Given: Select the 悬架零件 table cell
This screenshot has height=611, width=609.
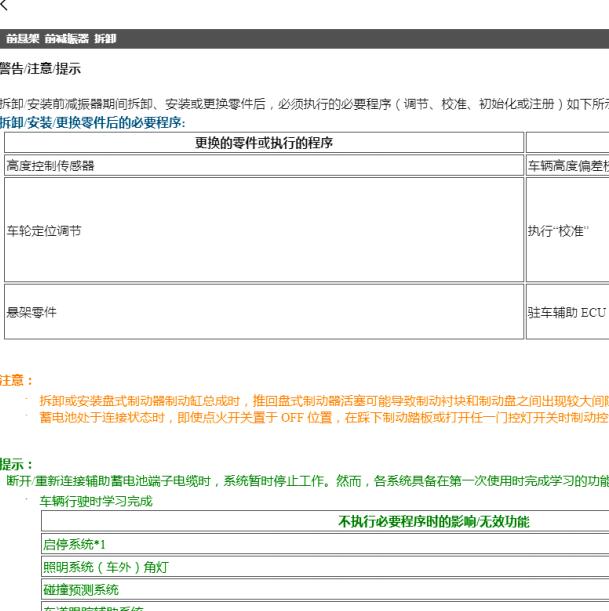Looking at the screenshot, I should (264, 312).
